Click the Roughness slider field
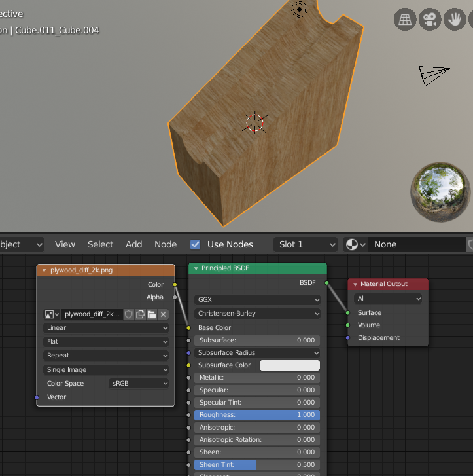473x476 pixels. point(257,415)
